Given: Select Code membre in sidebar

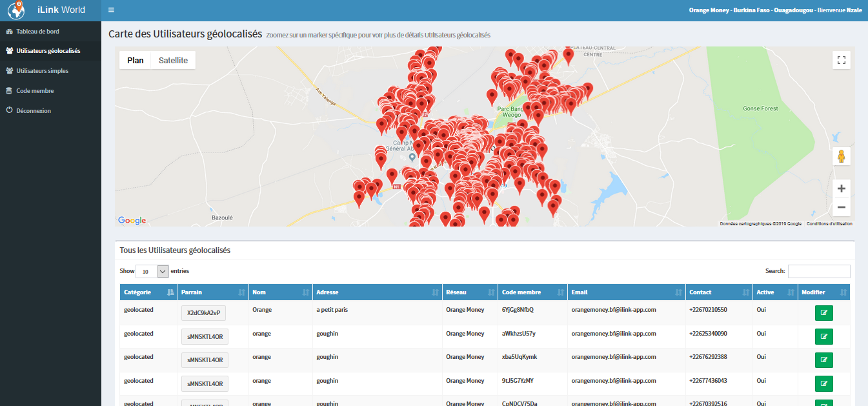Looking at the screenshot, I should point(35,91).
